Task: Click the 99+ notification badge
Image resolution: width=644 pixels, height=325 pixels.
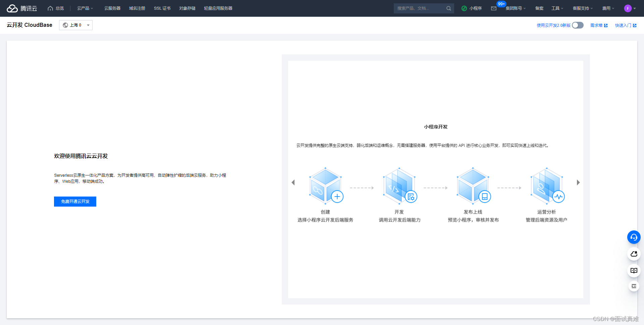Action: [501, 4]
